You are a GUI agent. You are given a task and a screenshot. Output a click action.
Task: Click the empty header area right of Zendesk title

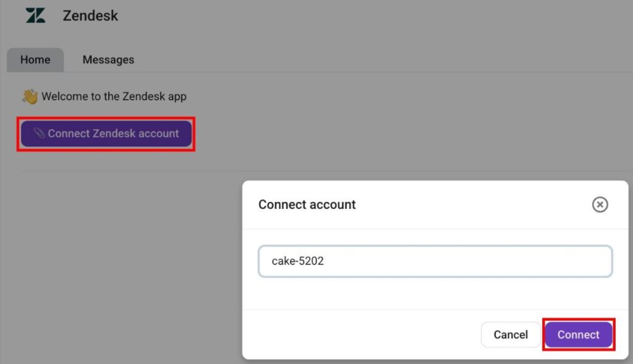(x=371, y=16)
